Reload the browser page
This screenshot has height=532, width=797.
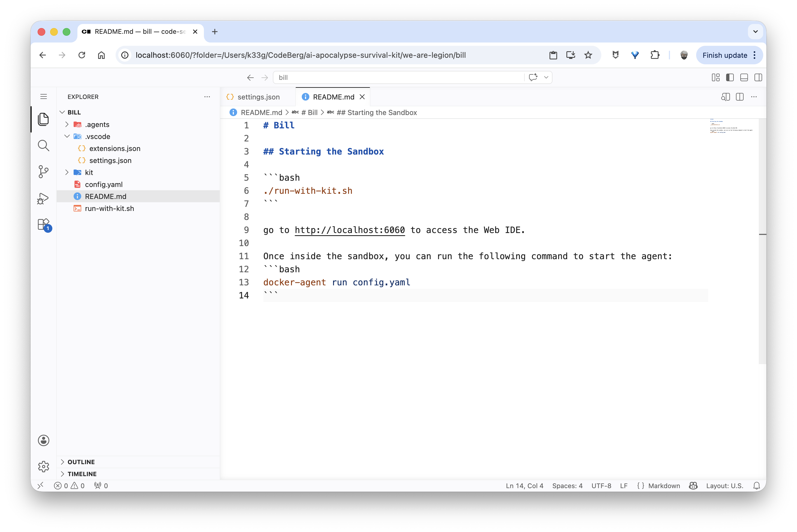point(82,55)
